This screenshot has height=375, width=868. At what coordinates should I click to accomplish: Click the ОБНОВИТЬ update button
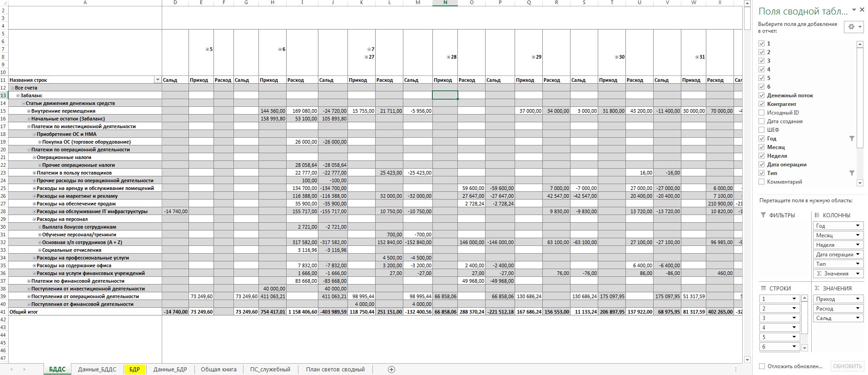(x=848, y=366)
